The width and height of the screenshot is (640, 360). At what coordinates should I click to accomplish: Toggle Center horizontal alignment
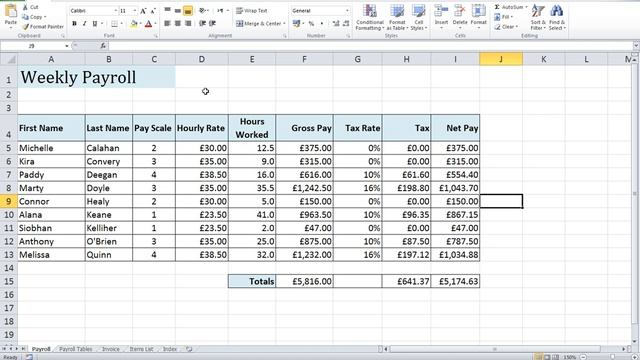click(x=178, y=24)
